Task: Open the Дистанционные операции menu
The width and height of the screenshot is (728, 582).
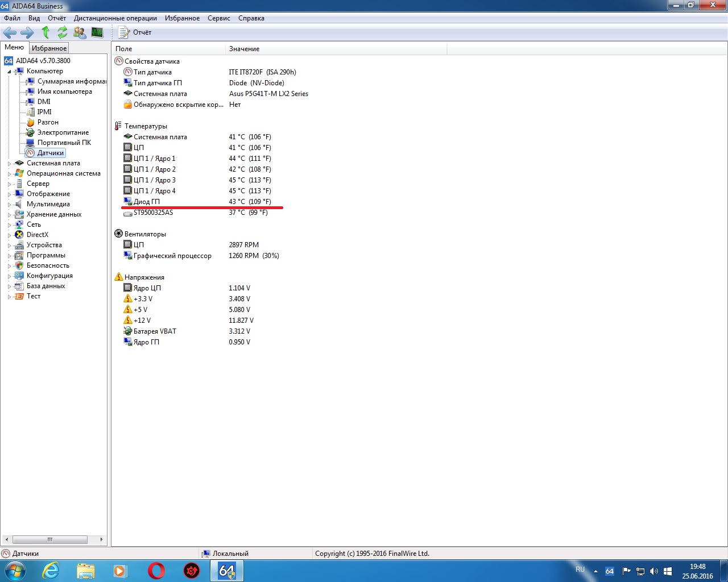Action: click(115, 18)
